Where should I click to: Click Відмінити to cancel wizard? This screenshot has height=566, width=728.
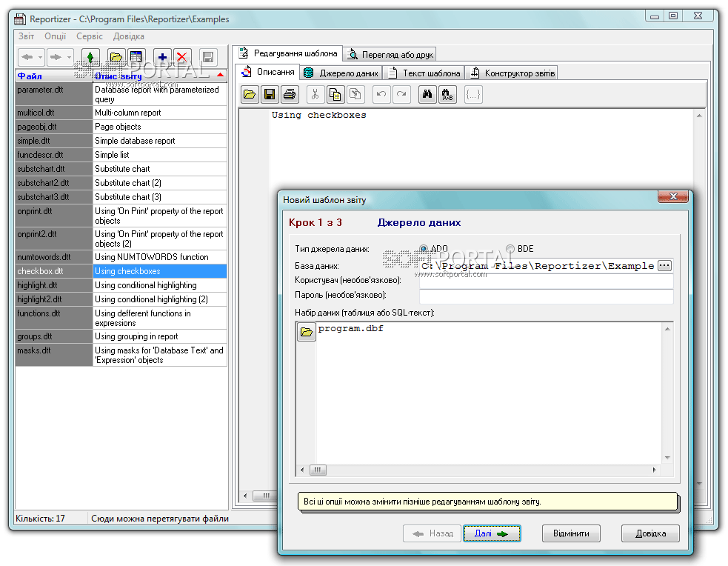pos(571,533)
